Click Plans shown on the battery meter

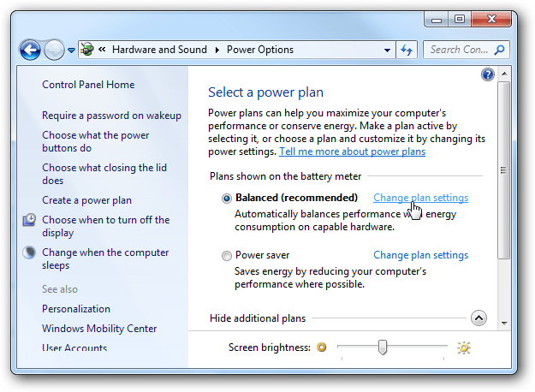285,176
